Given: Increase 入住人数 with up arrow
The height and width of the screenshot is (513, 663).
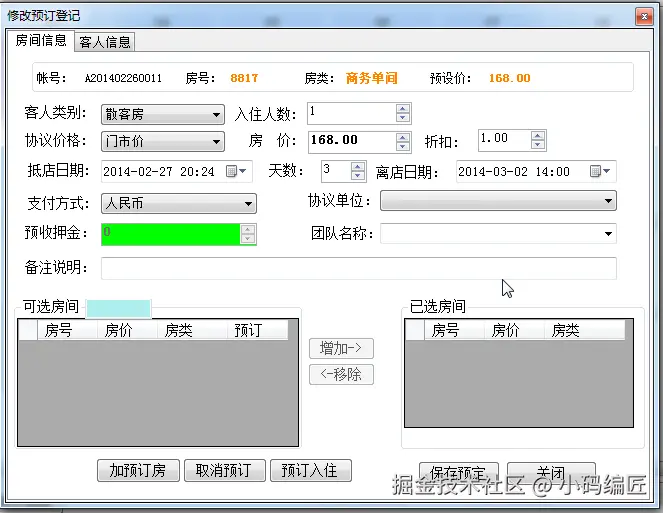Looking at the screenshot, I should coord(403,108).
